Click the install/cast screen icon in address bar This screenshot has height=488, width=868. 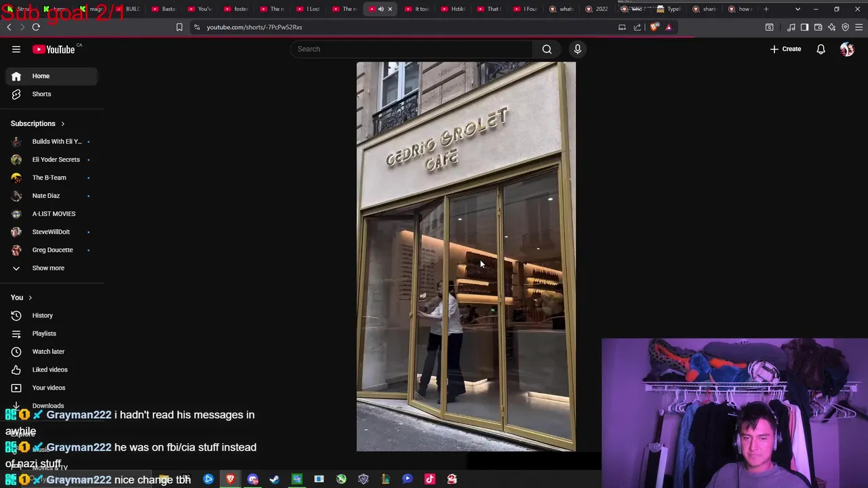pyautogui.click(x=622, y=27)
